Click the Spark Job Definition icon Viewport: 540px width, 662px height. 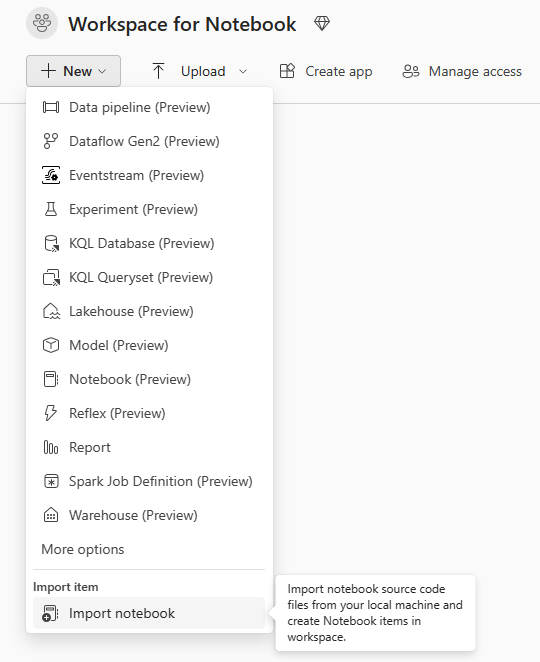(51, 481)
